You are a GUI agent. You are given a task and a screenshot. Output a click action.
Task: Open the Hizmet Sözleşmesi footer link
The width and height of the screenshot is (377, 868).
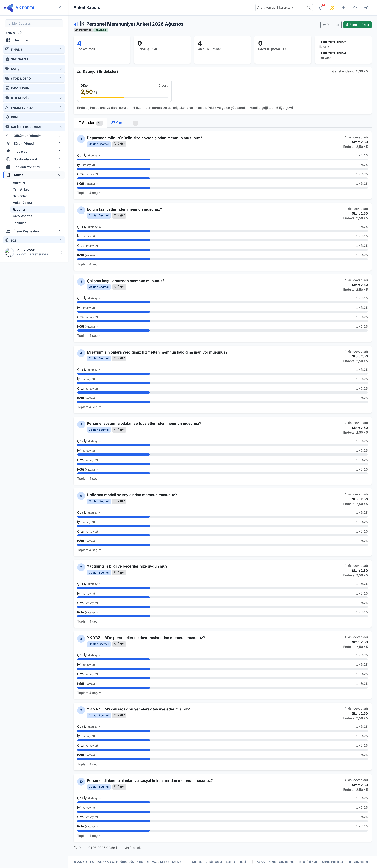click(282, 862)
